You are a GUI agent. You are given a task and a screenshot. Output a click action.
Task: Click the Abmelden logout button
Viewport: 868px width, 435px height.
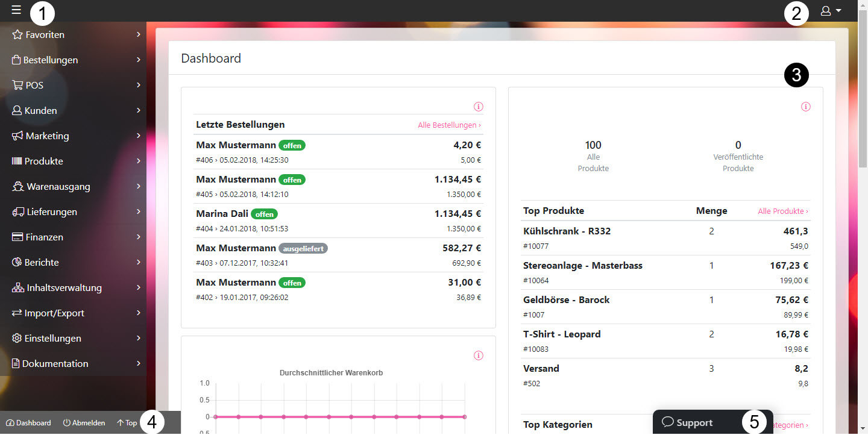tap(84, 423)
